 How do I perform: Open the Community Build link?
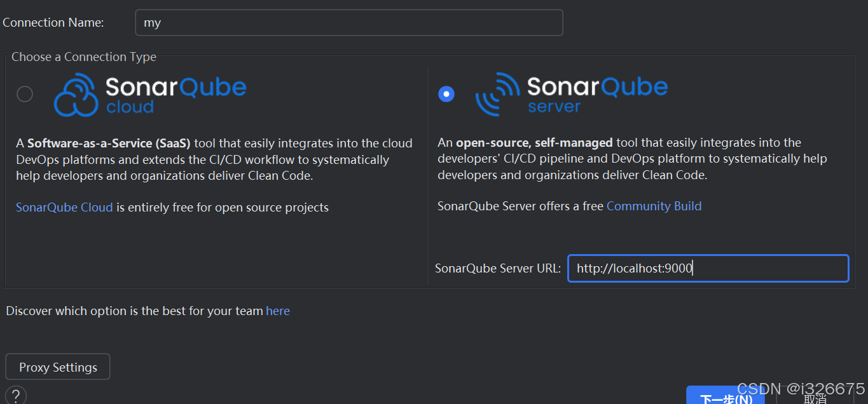click(x=654, y=206)
